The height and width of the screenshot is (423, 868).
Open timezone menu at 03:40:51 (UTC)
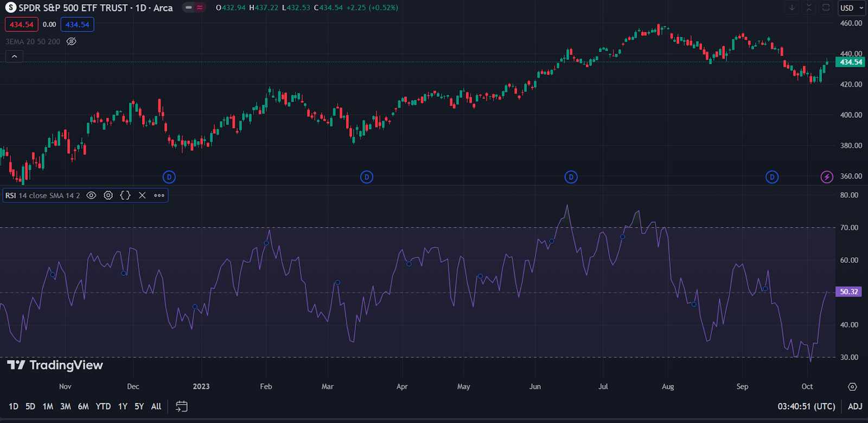coord(806,406)
